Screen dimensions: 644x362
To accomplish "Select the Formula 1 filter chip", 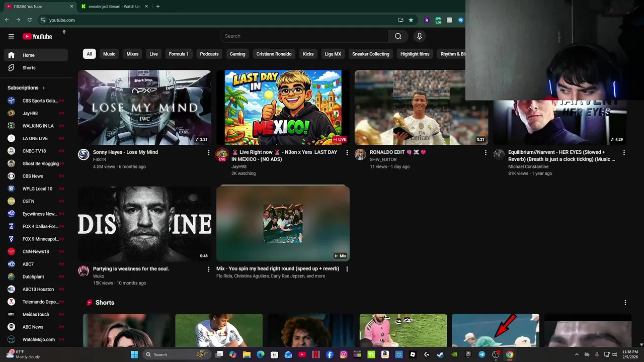I will tap(179, 54).
